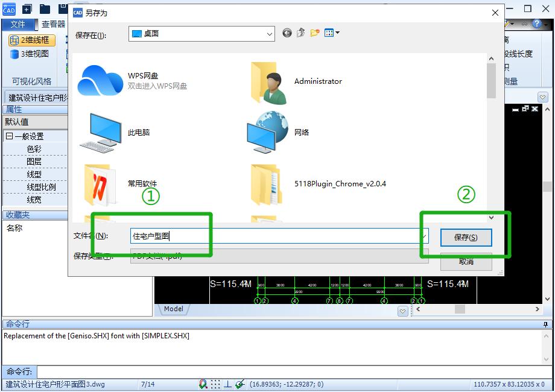Image resolution: width=555 pixels, height=392 pixels.
Task: Select the Model tab at the bottom
Action: [x=173, y=309]
